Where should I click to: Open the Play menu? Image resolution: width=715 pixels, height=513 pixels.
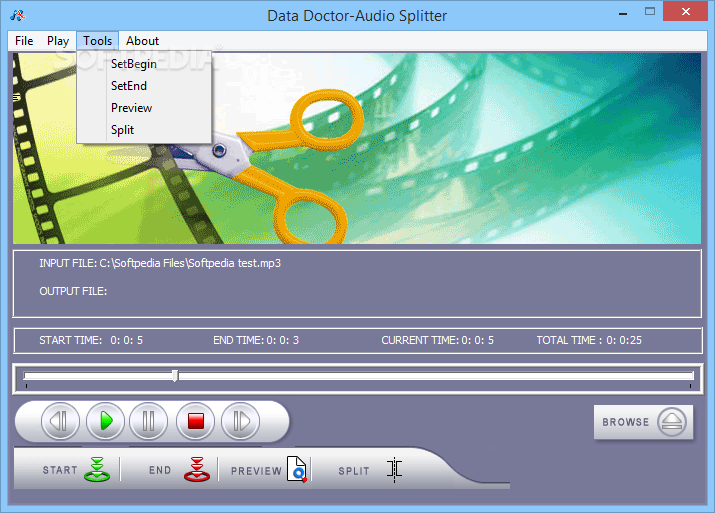[x=58, y=41]
